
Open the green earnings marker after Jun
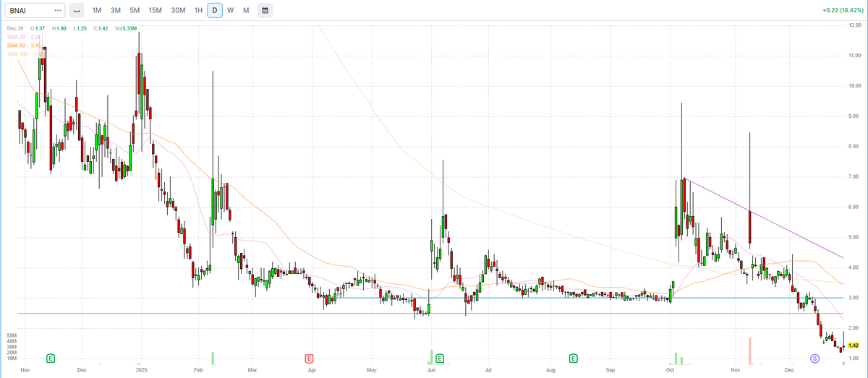(x=440, y=358)
